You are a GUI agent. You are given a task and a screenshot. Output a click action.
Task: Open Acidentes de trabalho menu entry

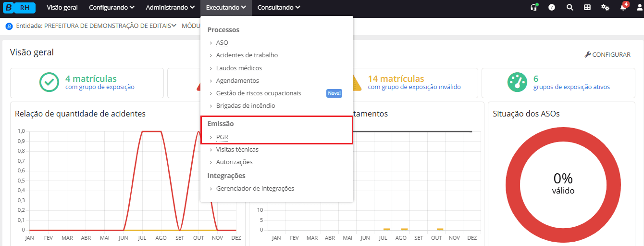click(x=247, y=55)
